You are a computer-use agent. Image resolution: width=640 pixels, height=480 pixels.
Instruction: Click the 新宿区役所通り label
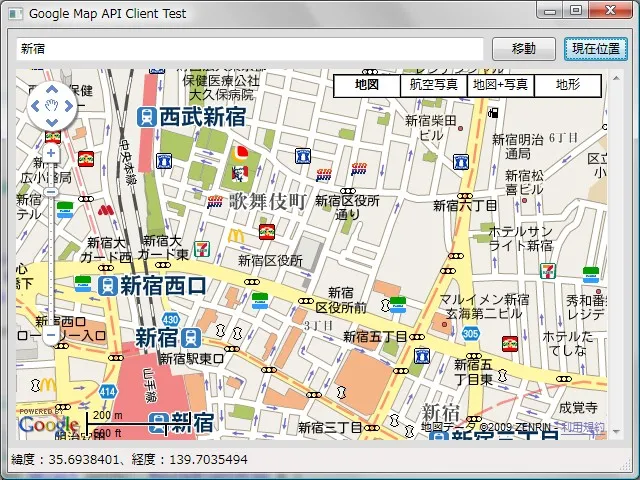point(347,207)
